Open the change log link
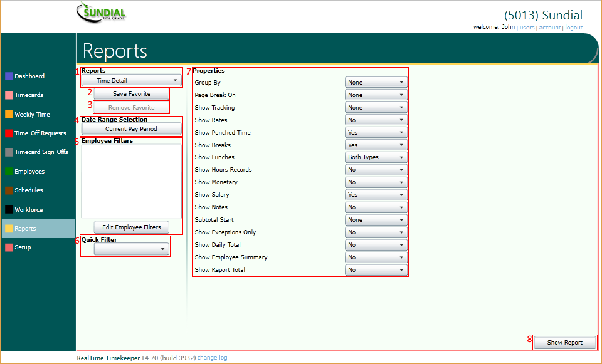The height and width of the screenshot is (364, 602). tap(213, 358)
